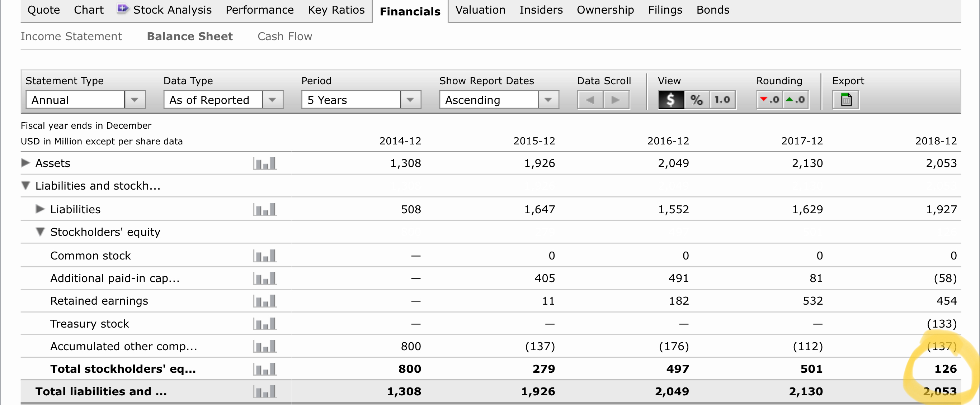Click the increase decimal rounding icon
Screen dimensions: 980x405
(x=796, y=100)
